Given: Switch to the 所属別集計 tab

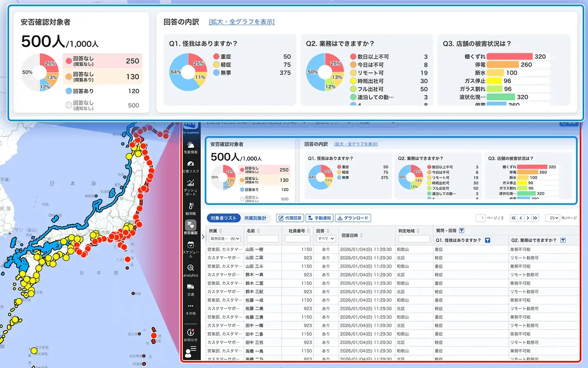Looking at the screenshot, I should pos(255,218).
